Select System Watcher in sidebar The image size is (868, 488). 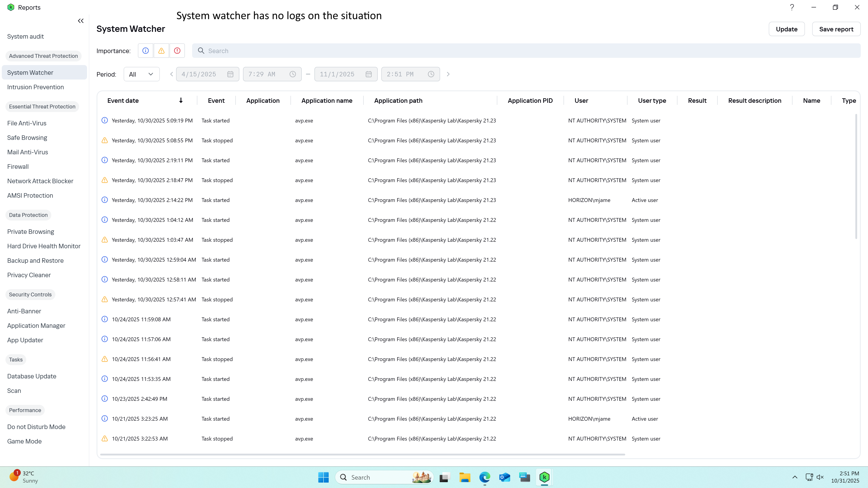coord(44,72)
